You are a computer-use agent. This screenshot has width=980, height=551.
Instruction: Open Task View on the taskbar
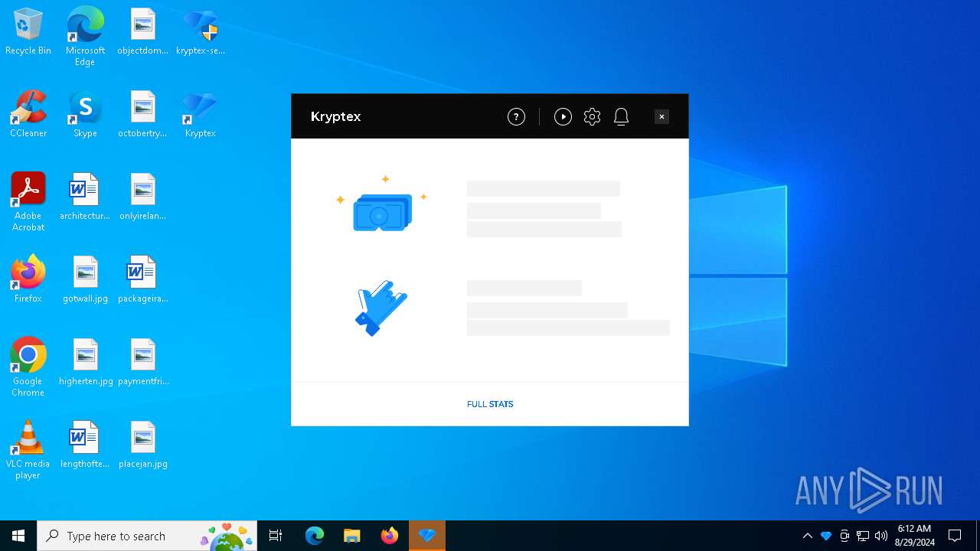[x=276, y=536]
